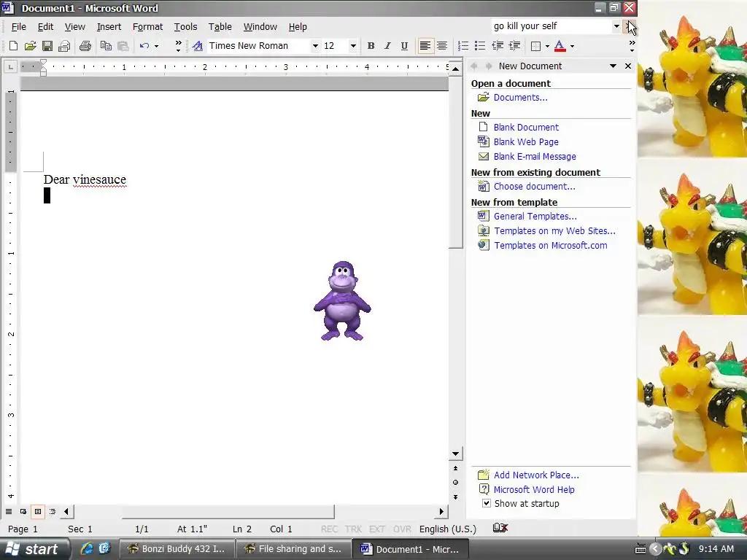747x560 pixels.
Task: Click the Outside Border icon
Action: click(x=536, y=46)
